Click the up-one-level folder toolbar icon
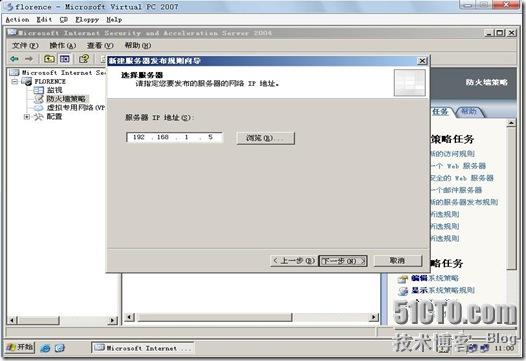Screen dimensions: 526x361 click(49, 59)
